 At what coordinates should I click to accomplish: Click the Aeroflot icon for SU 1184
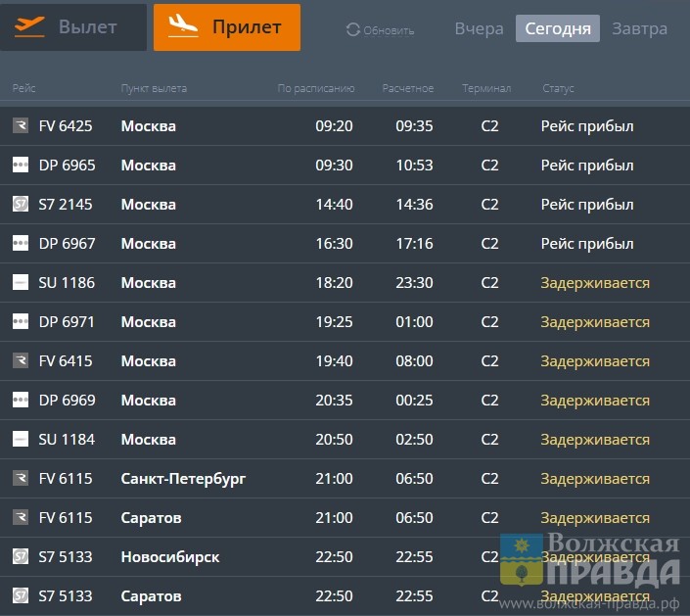tap(21, 440)
